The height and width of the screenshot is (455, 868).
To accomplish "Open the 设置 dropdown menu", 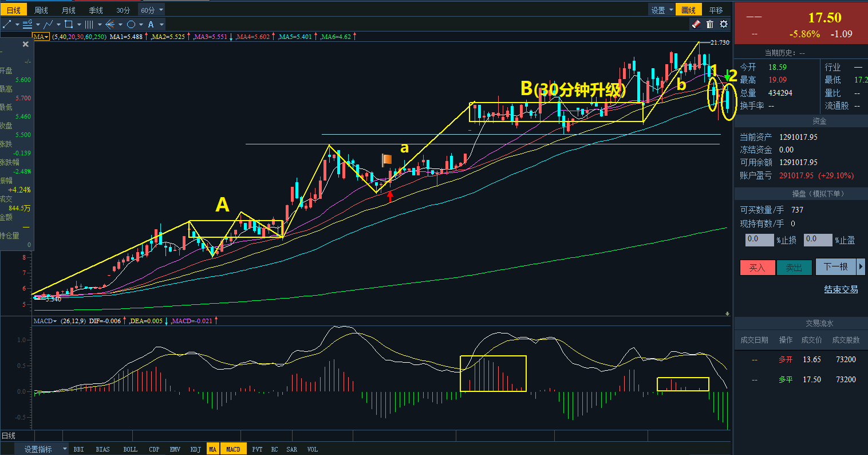I will [x=661, y=10].
